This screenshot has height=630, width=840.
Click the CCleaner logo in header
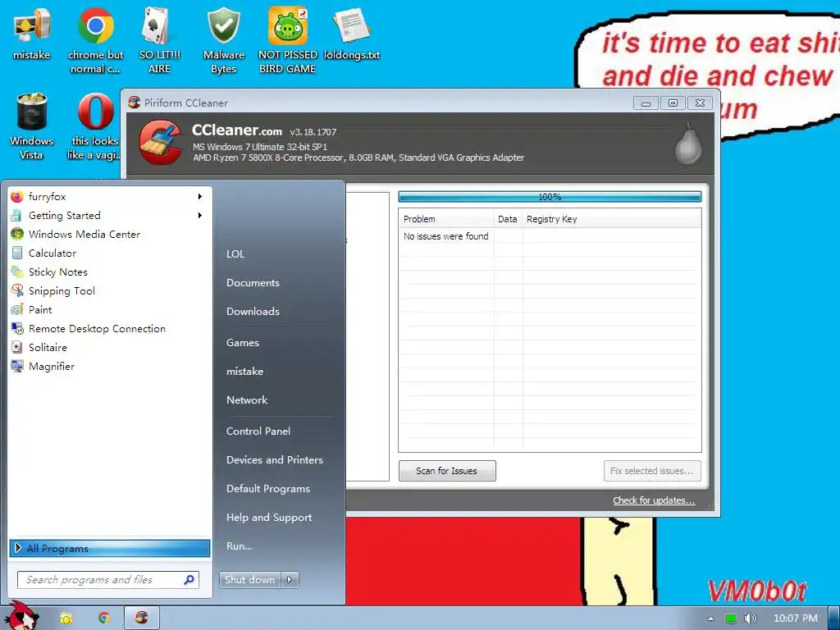[160, 142]
